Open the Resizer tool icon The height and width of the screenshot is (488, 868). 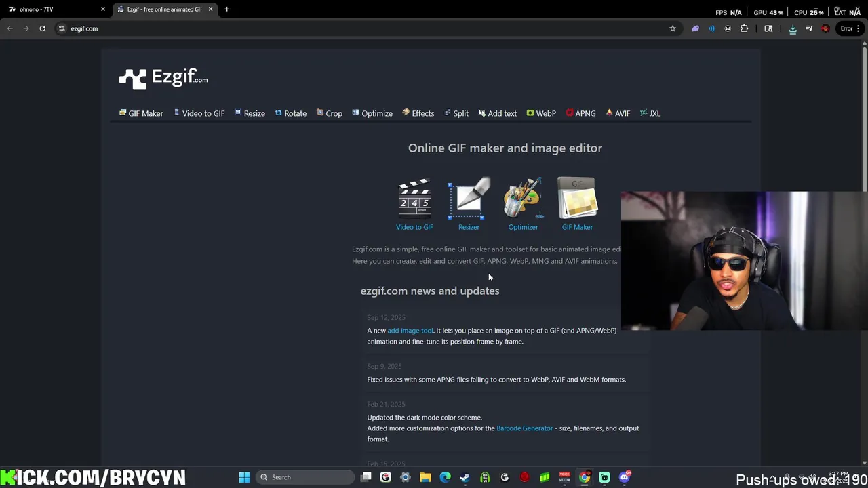click(x=469, y=198)
